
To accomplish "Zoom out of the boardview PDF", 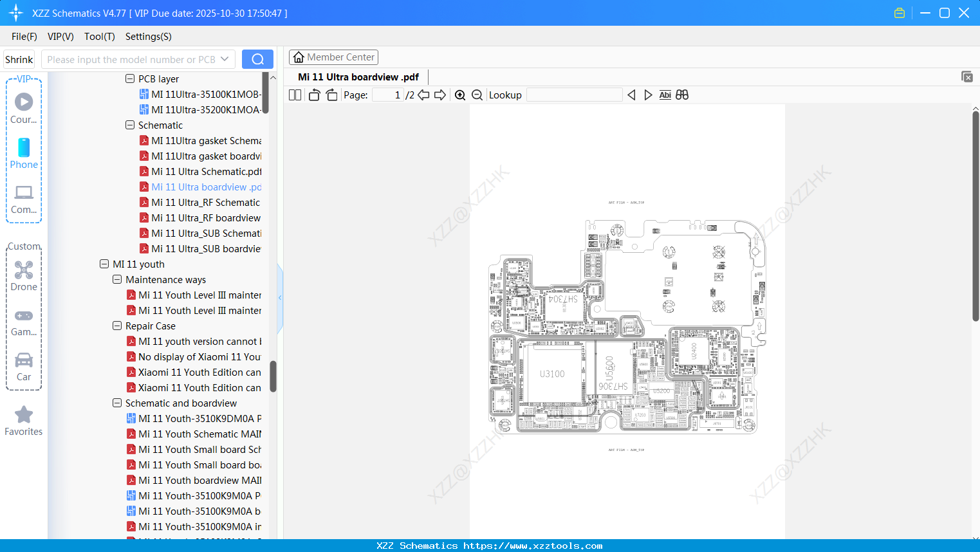I will coord(477,95).
